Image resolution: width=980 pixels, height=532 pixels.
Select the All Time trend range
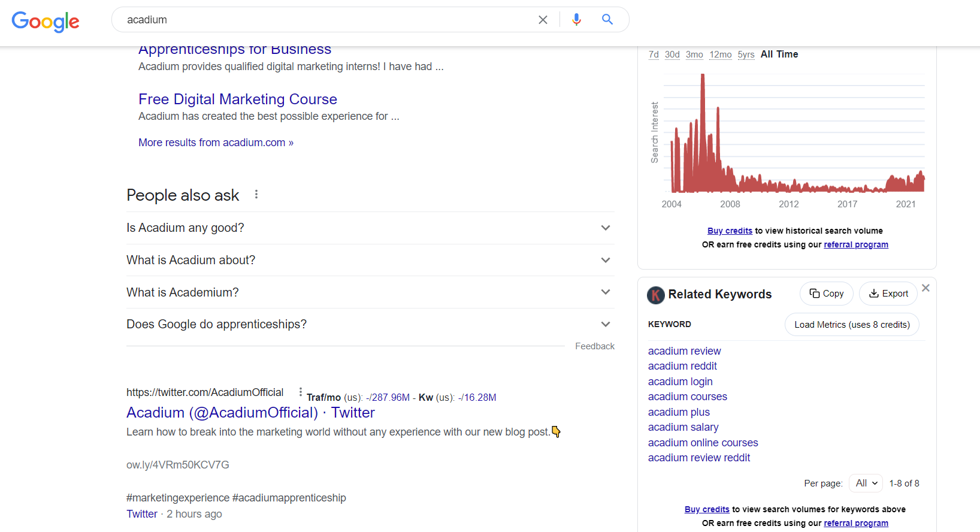(779, 55)
